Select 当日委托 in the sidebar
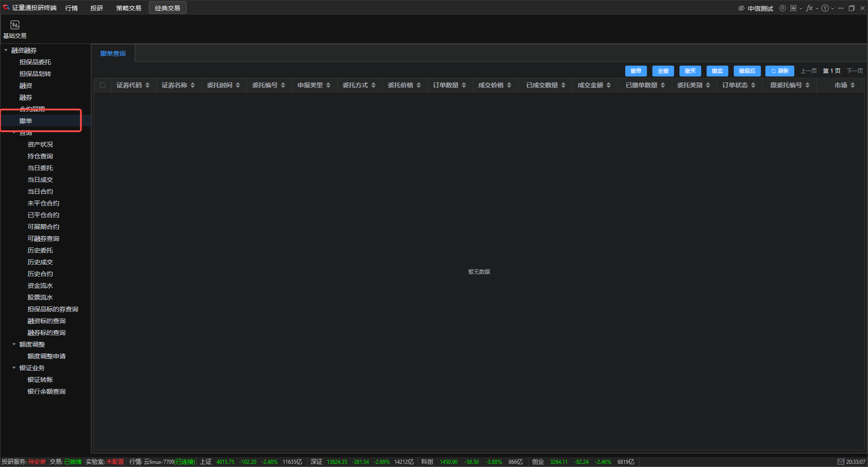Viewport: 868px width, 467px height. pos(40,168)
